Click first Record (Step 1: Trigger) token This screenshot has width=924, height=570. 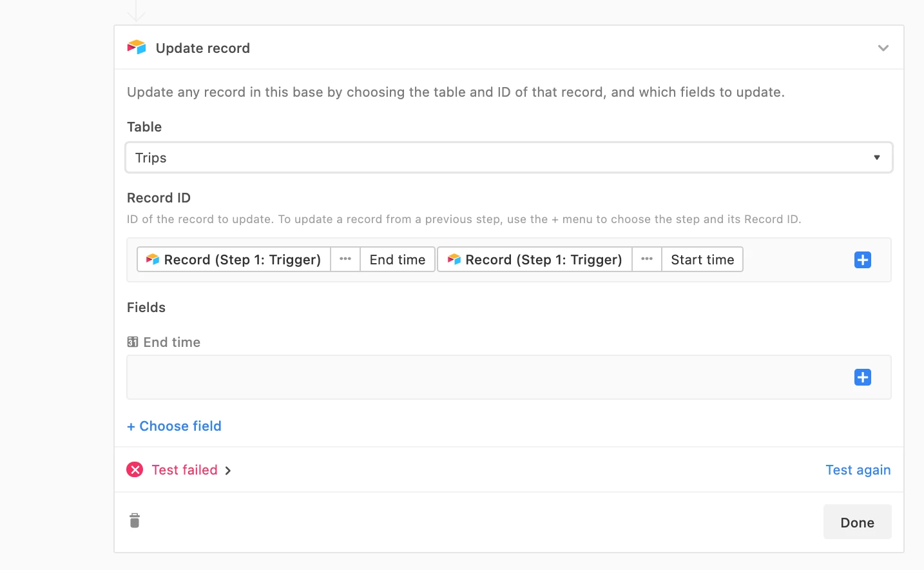coord(234,259)
